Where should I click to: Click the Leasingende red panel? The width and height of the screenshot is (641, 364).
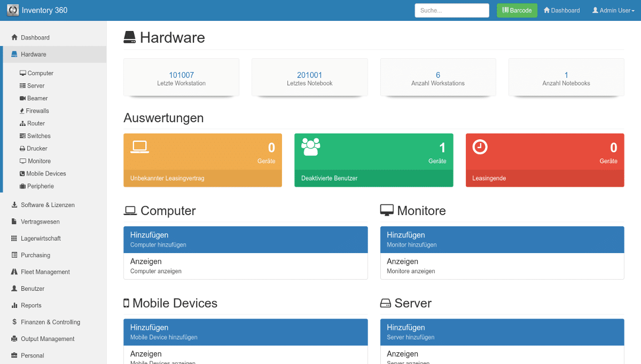[545, 160]
